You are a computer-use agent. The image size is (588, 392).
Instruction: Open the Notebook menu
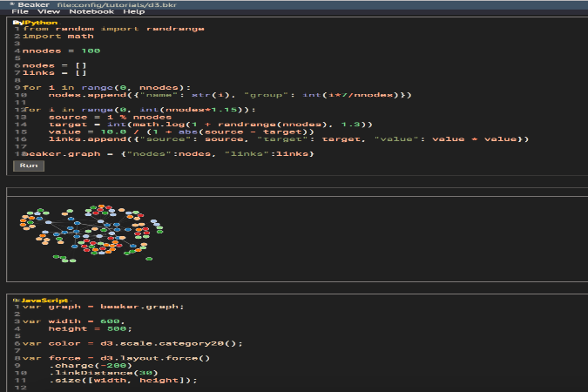pos(91,11)
